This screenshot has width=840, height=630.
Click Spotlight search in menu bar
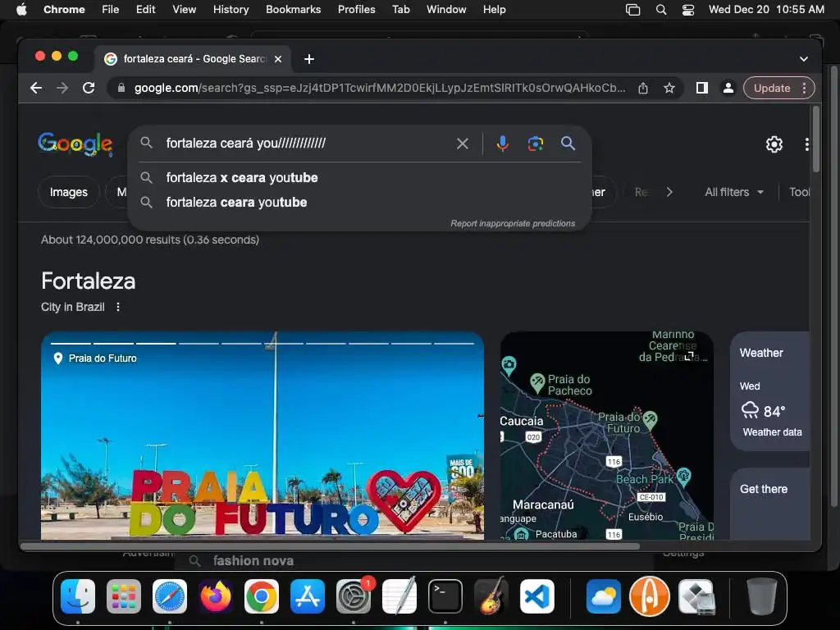pyautogui.click(x=661, y=10)
